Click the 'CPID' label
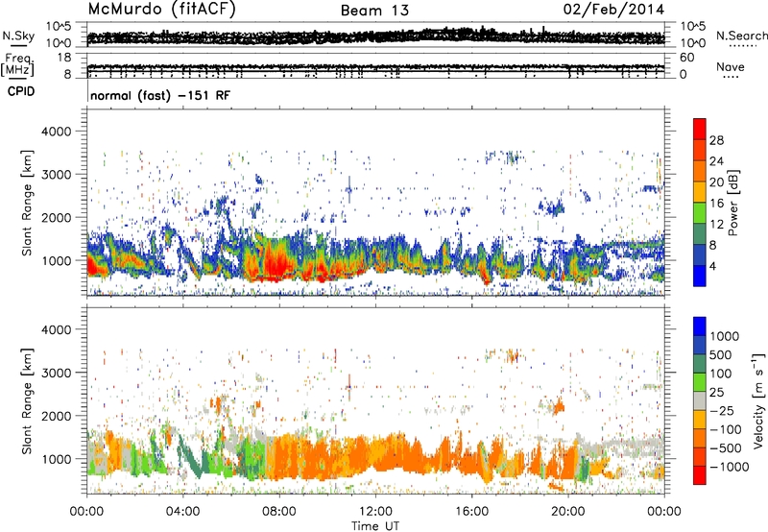 [21, 91]
